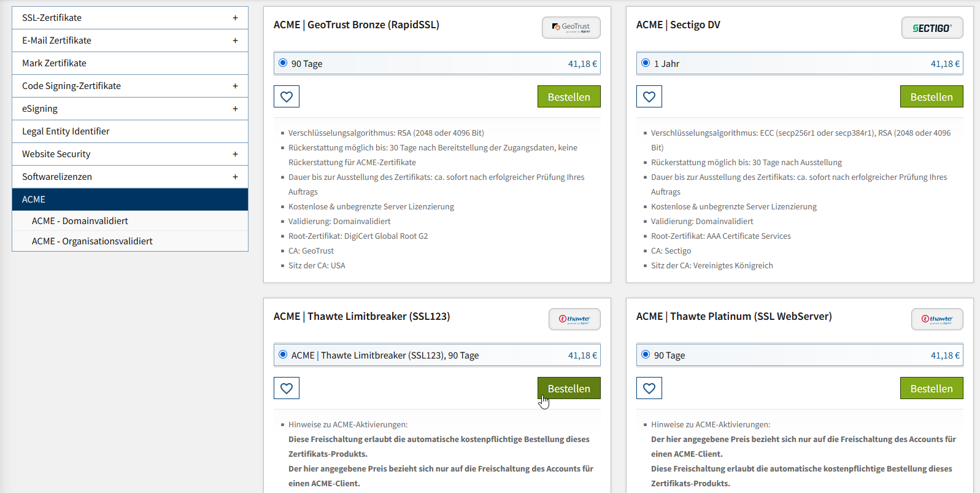The height and width of the screenshot is (493, 980).
Task: Click ACME | GeoTrust Bronze (RapidSSL) title
Action: point(357,25)
